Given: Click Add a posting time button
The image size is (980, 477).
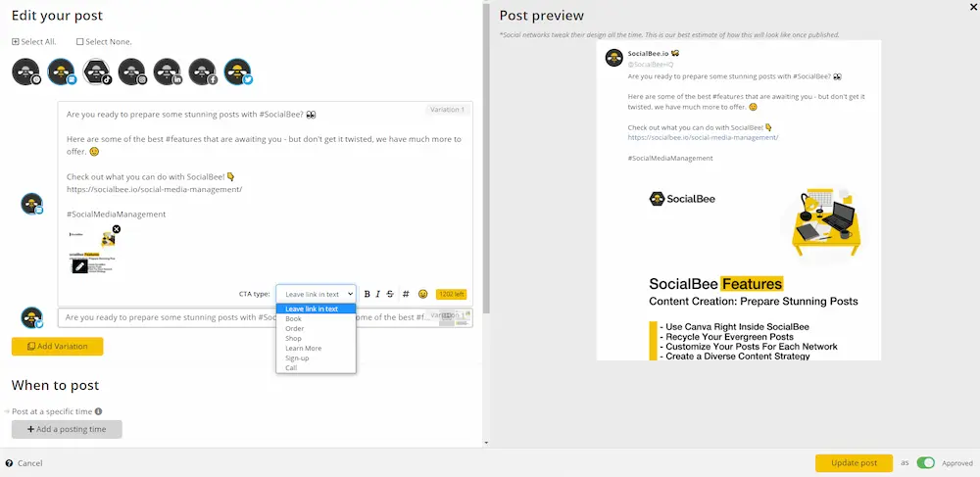Looking at the screenshot, I should click(x=67, y=430).
